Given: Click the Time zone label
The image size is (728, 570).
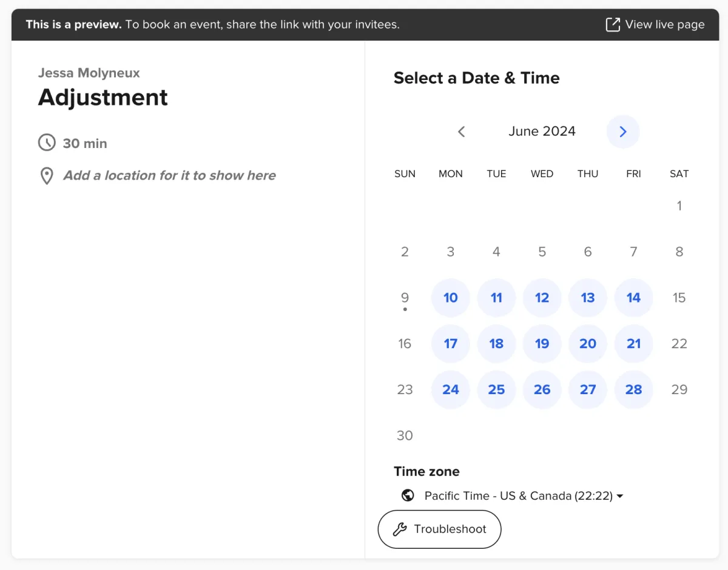Looking at the screenshot, I should coord(426,471).
